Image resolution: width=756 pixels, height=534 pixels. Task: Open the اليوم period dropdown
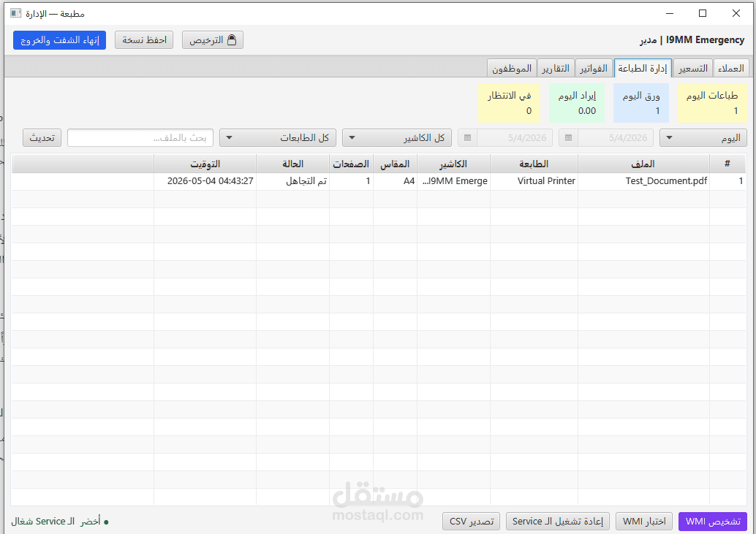click(x=703, y=138)
